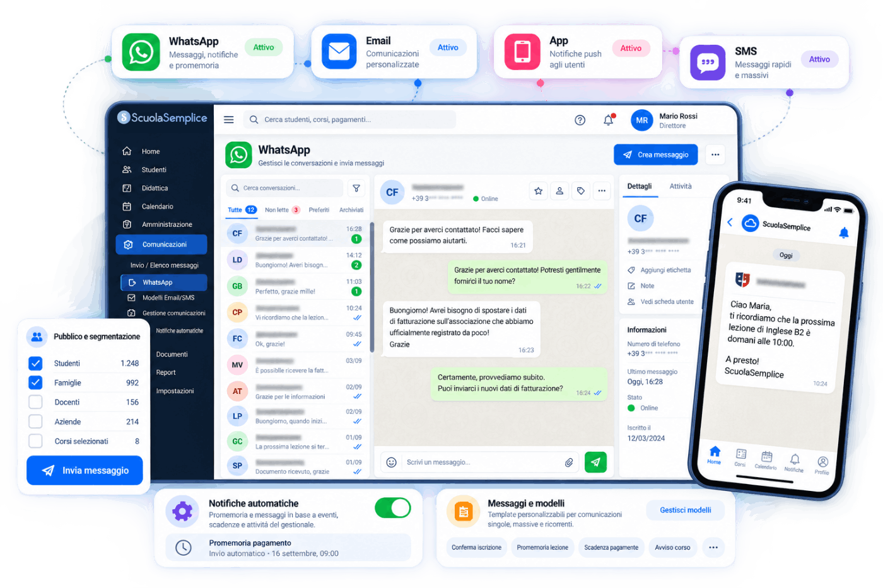Switch to the Attività tab
The image size is (883, 588).
point(681,187)
